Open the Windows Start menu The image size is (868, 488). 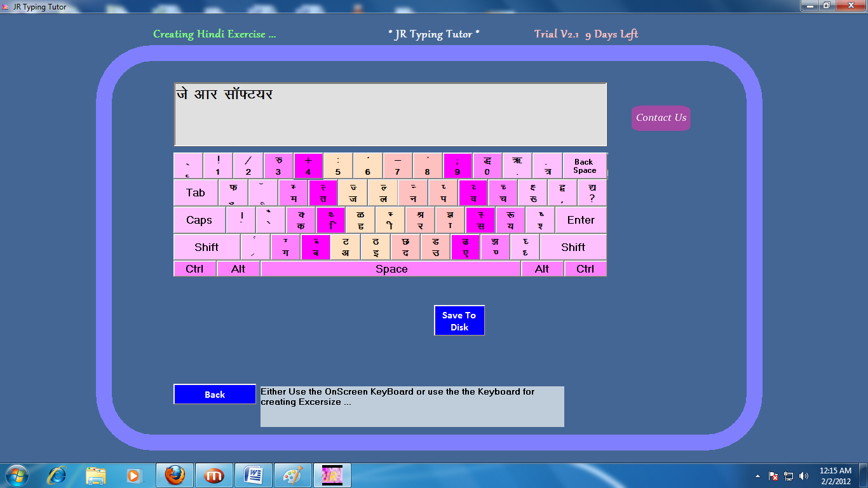17,475
